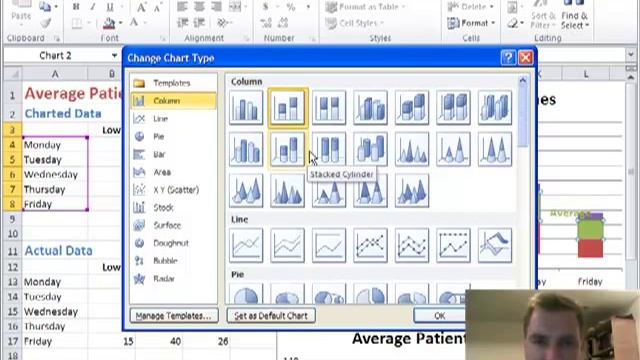Select the 3-D Cone chart
The height and width of the screenshot is (360, 640).
(x=246, y=191)
